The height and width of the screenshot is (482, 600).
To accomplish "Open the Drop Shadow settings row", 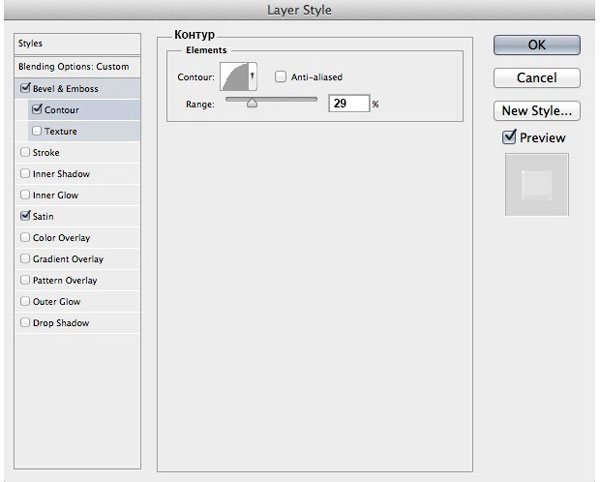I will pyautogui.click(x=77, y=323).
